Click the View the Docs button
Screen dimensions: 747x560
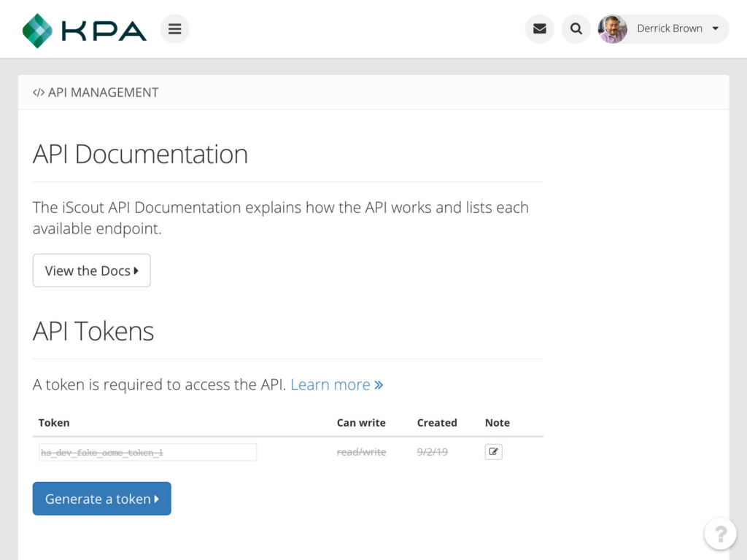[x=91, y=271]
